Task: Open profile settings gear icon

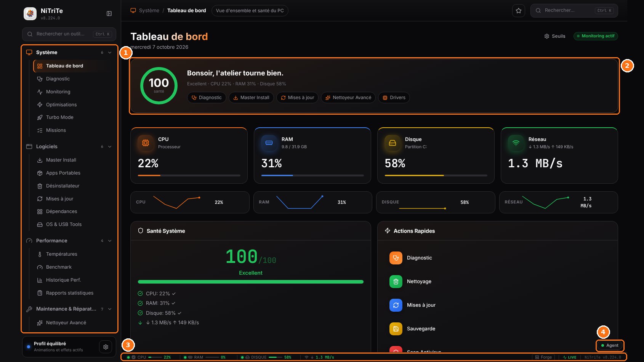Action: [106, 347]
